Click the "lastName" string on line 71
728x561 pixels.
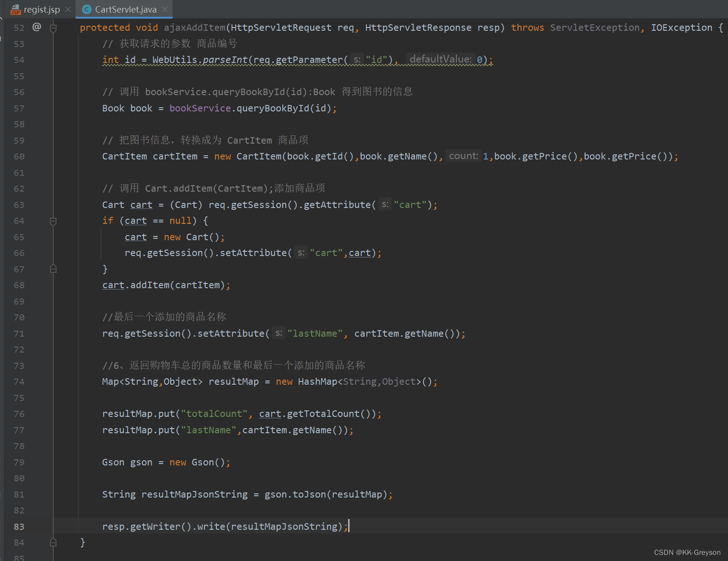click(x=315, y=333)
